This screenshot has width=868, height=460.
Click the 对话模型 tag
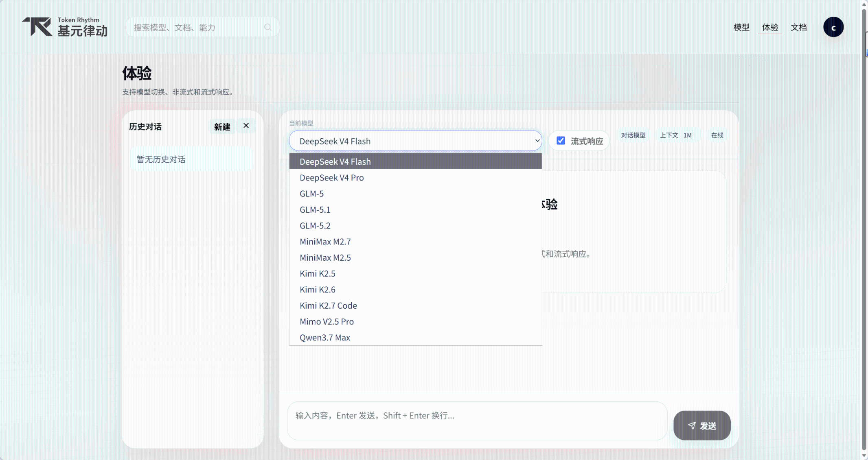point(633,135)
